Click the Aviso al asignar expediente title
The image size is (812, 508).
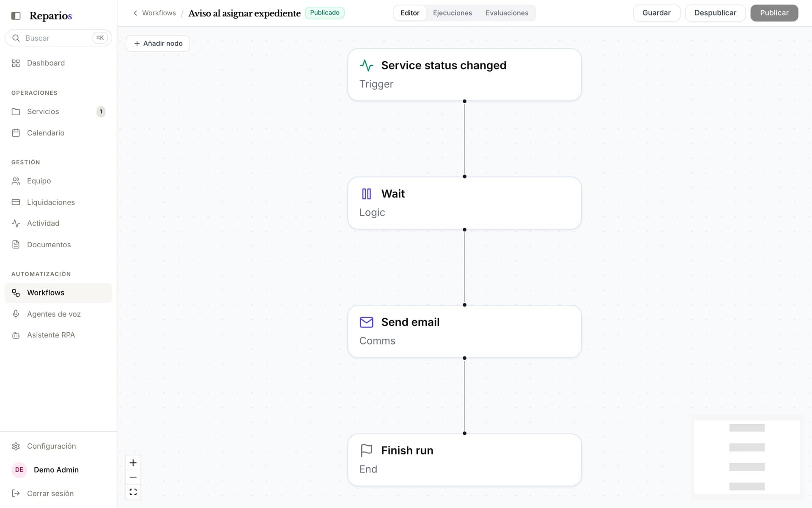[244, 13]
